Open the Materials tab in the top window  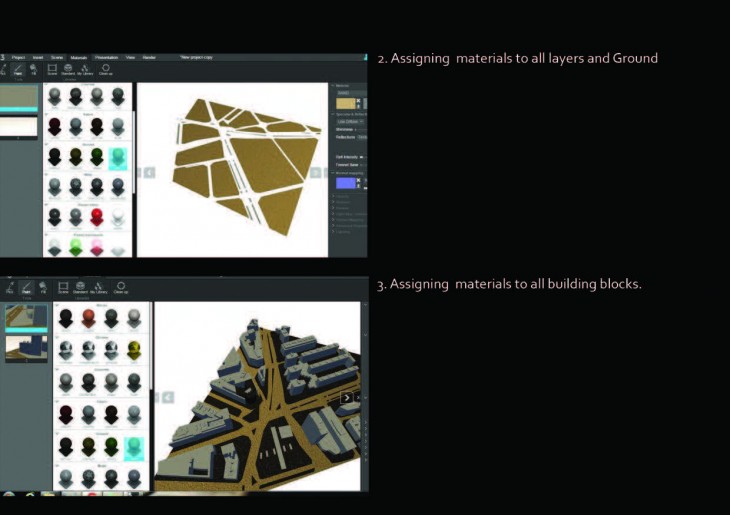(x=79, y=58)
